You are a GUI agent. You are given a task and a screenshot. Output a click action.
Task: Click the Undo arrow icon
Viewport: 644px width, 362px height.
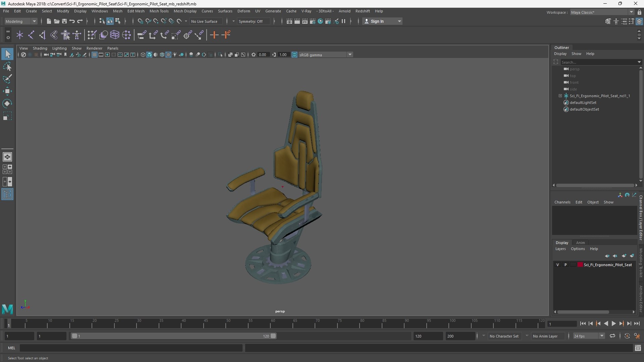pyautogui.click(x=72, y=21)
